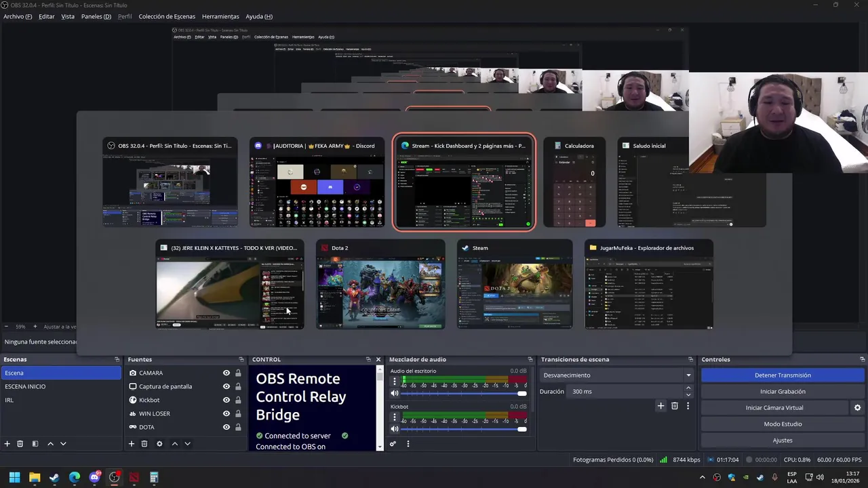
Task: Click Duración 300 ms input field
Action: [x=625, y=391]
